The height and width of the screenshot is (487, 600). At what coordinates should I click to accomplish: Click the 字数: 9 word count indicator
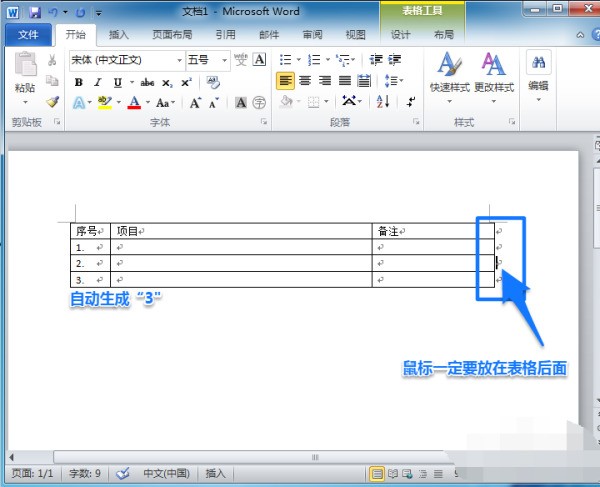click(81, 473)
